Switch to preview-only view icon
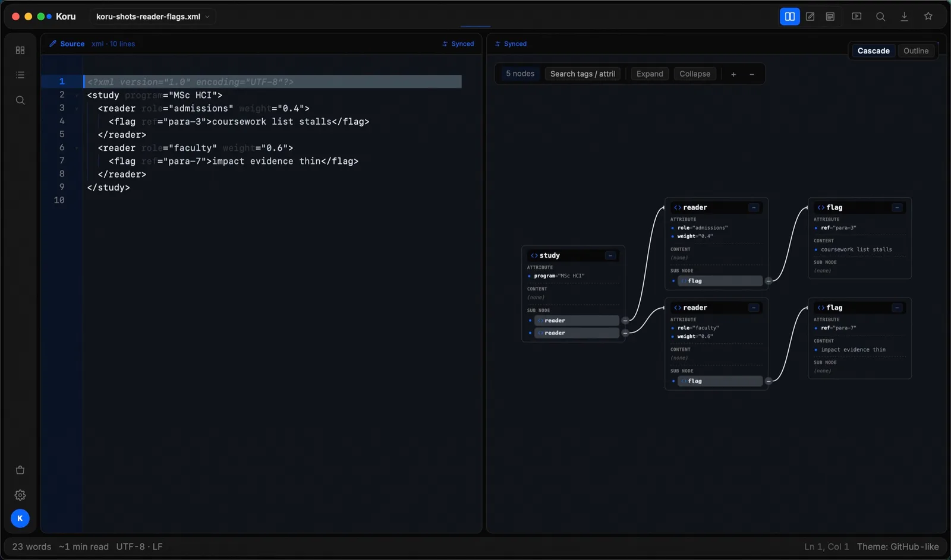Viewport: 951px width, 560px height. point(830,17)
